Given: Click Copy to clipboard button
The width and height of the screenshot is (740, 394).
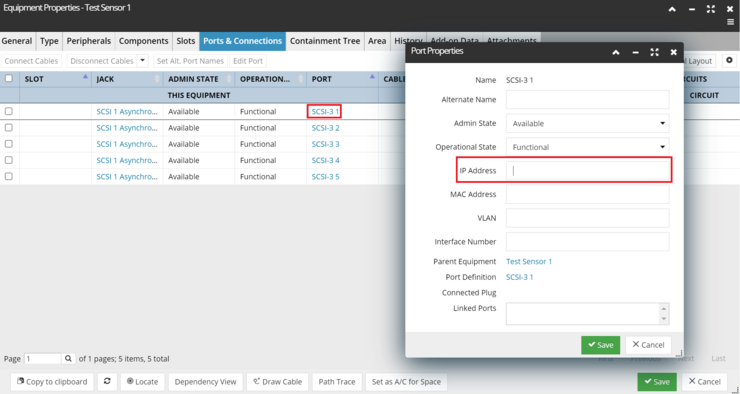Looking at the screenshot, I should [52, 381].
